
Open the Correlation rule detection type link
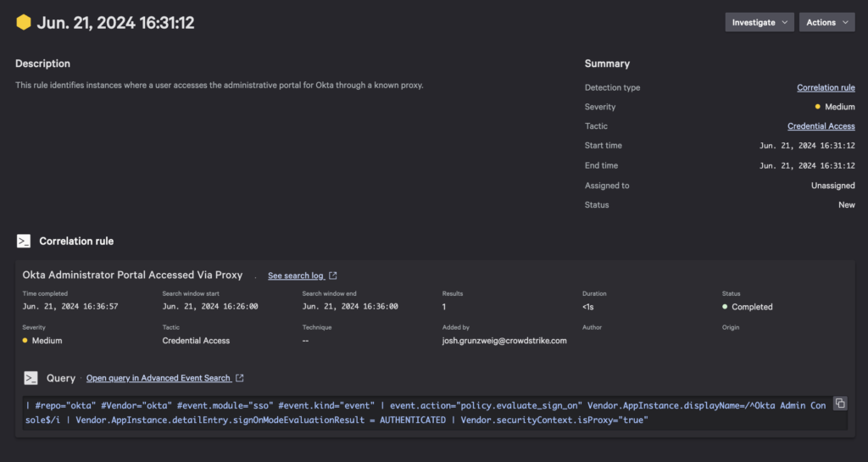click(x=826, y=87)
